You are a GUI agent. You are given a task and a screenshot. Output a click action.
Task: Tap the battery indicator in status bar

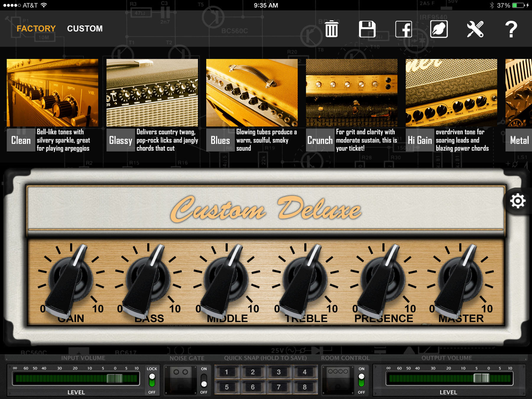click(x=518, y=5)
